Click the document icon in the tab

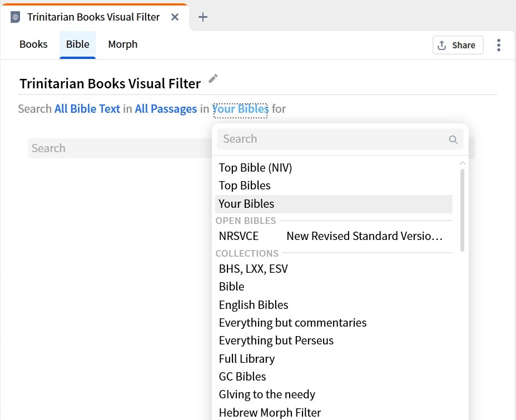coord(15,17)
